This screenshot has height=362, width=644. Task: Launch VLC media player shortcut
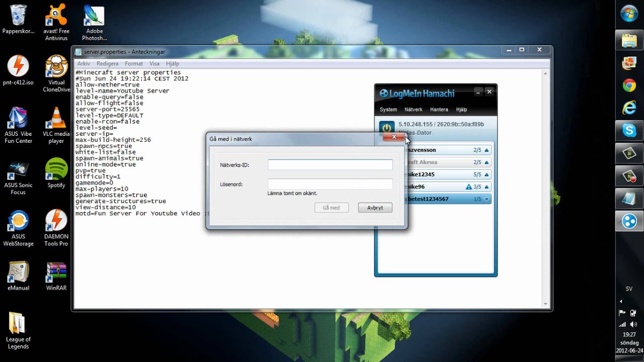(56, 125)
